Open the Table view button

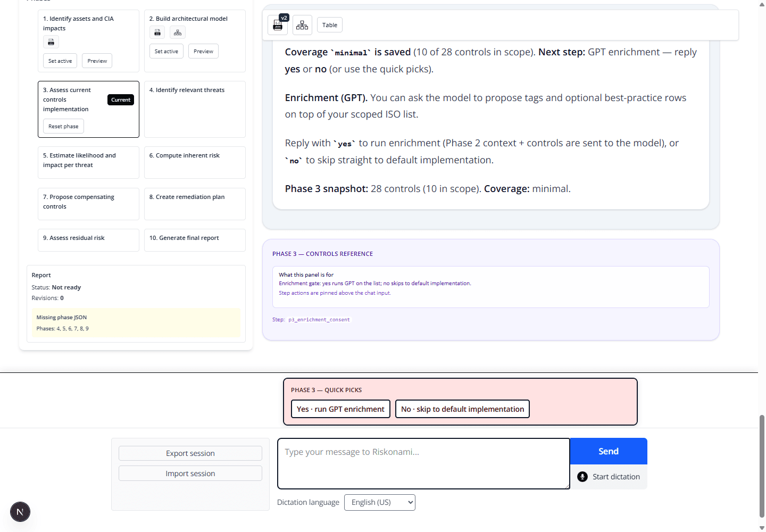coord(330,25)
